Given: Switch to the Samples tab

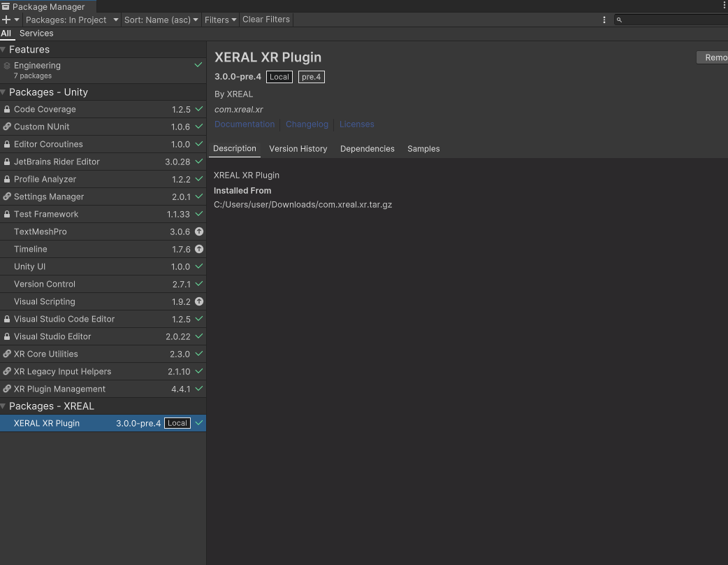Looking at the screenshot, I should tap(423, 149).
